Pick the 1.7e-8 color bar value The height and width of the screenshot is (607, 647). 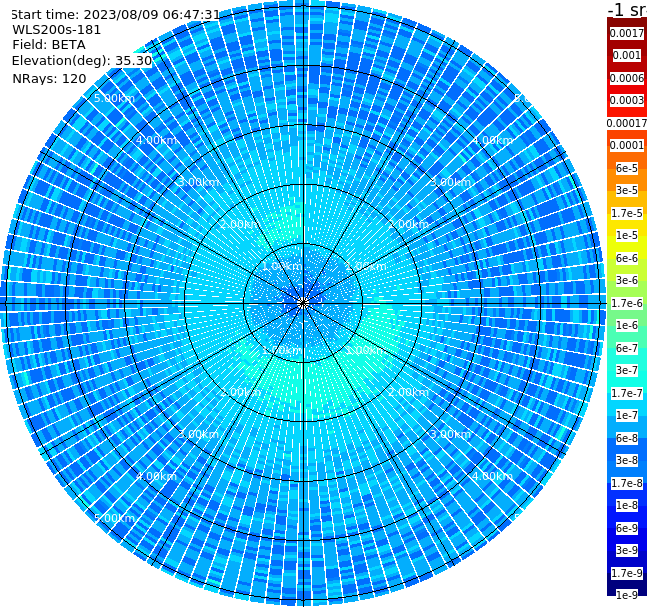pyautogui.click(x=627, y=483)
